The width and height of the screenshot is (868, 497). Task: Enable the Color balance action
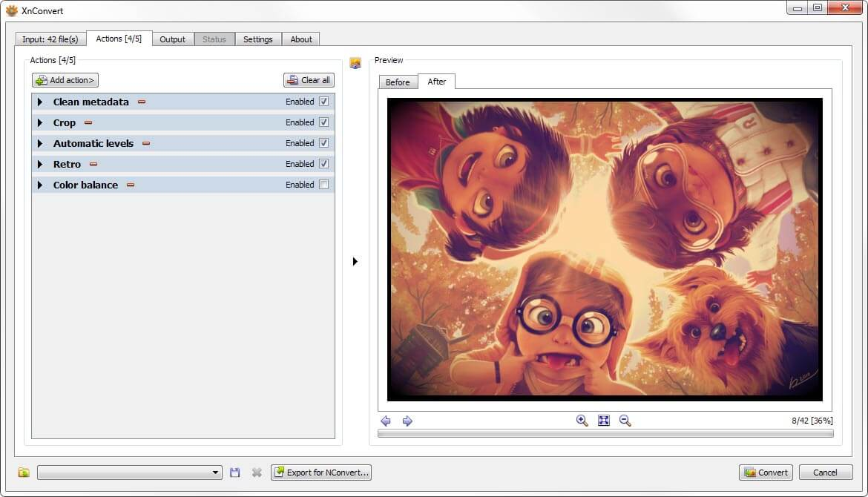[x=324, y=185]
